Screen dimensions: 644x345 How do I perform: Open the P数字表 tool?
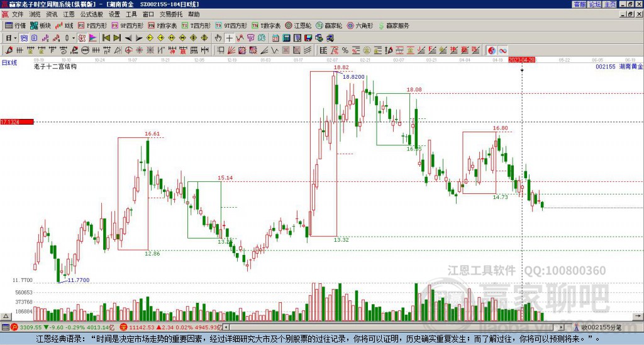click(x=163, y=25)
